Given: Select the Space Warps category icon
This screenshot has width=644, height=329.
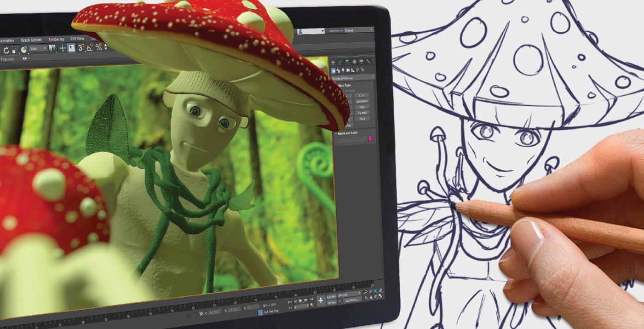Looking at the screenshot, I should [357, 70].
